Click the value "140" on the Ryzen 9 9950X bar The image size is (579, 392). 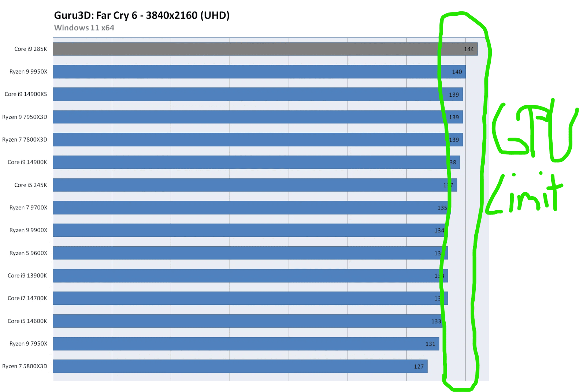tap(457, 72)
